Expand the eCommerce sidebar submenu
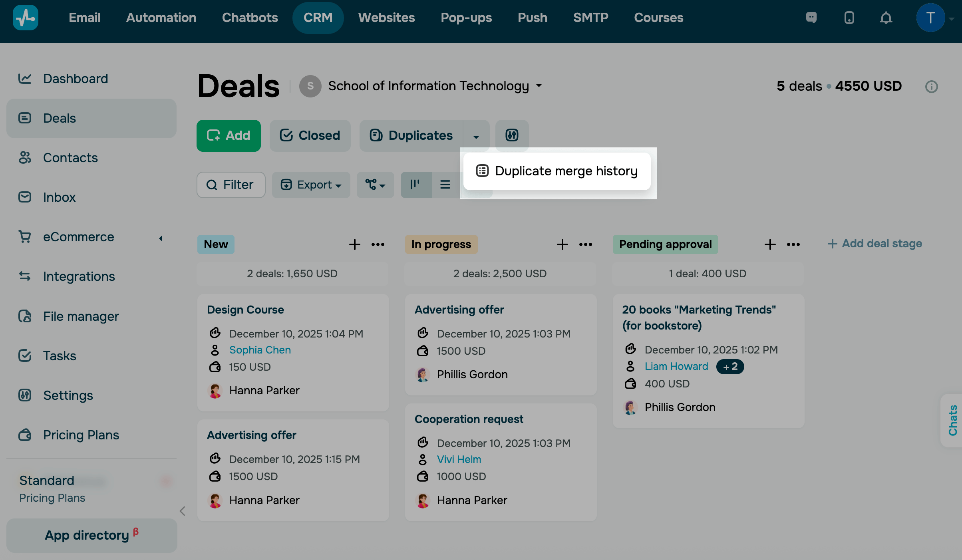Screen dimensions: 962x560 pos(161,238)
